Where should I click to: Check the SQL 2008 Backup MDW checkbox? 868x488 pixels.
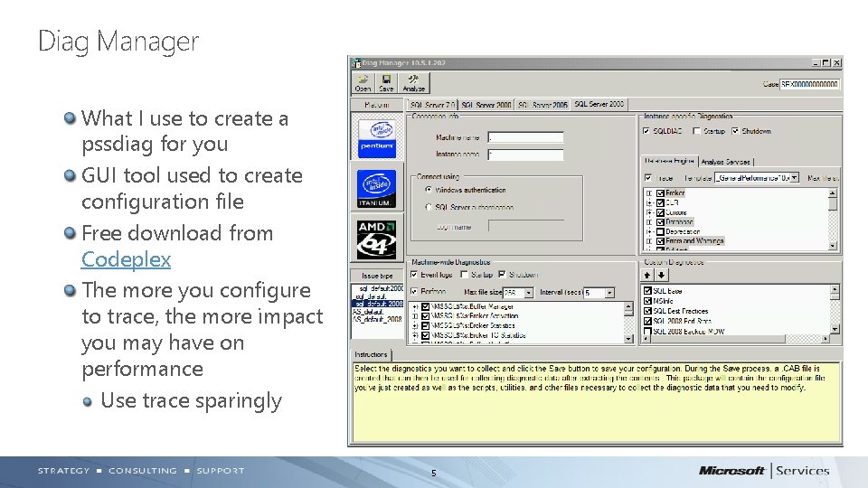point(647,332)
